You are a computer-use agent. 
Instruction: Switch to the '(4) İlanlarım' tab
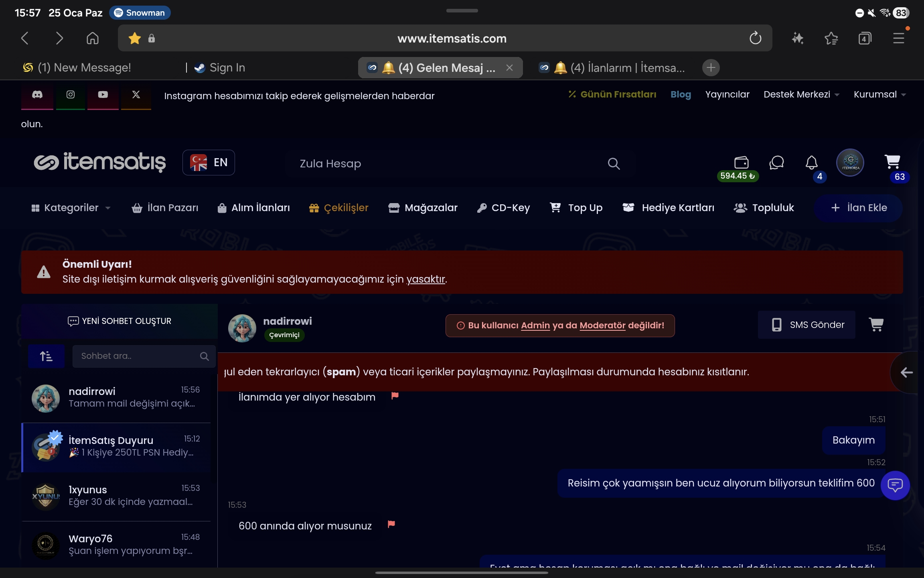tap(612, 67)
